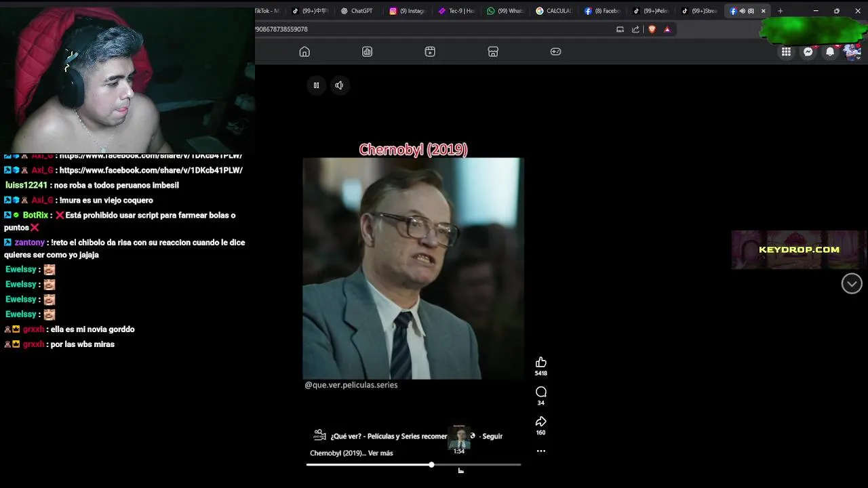This screenshot has width=868, height=488.
Task: Switch to the WhatsApp tab
Action: tap(506, 11)
